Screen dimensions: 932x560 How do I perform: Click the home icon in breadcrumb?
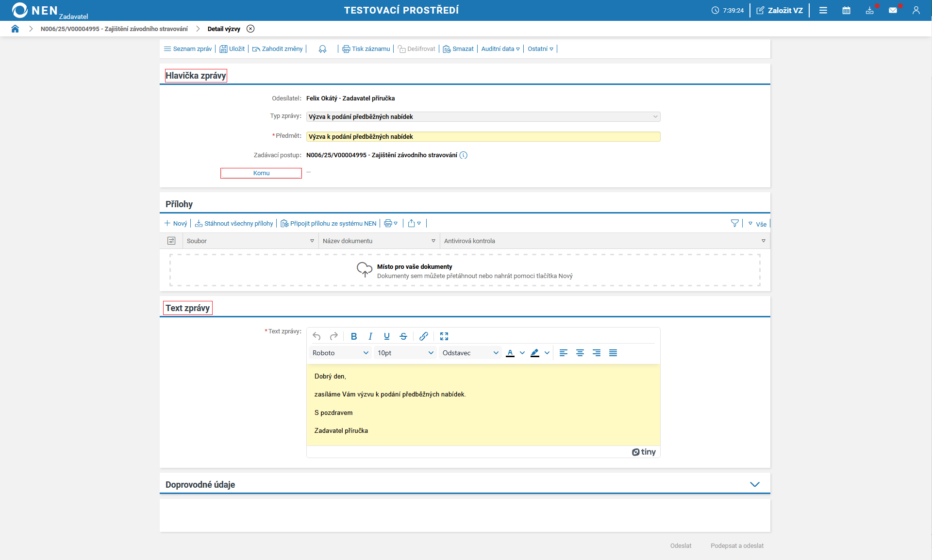(x=15, y=29)
